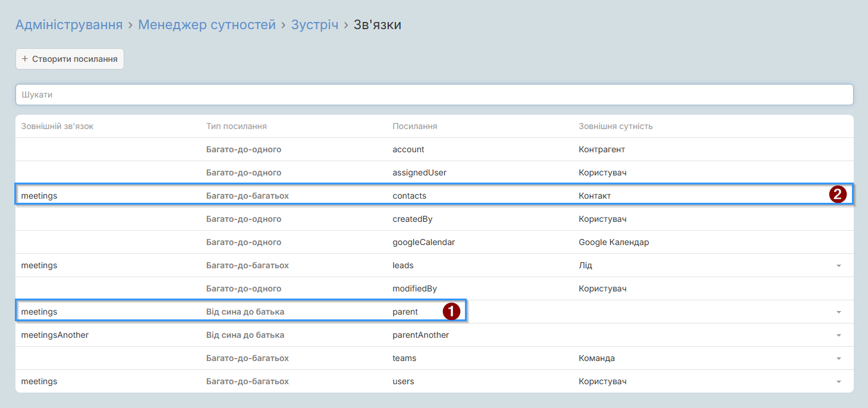
Task: Open the dropdown arrow in the users row
Action: click(839, 382)
